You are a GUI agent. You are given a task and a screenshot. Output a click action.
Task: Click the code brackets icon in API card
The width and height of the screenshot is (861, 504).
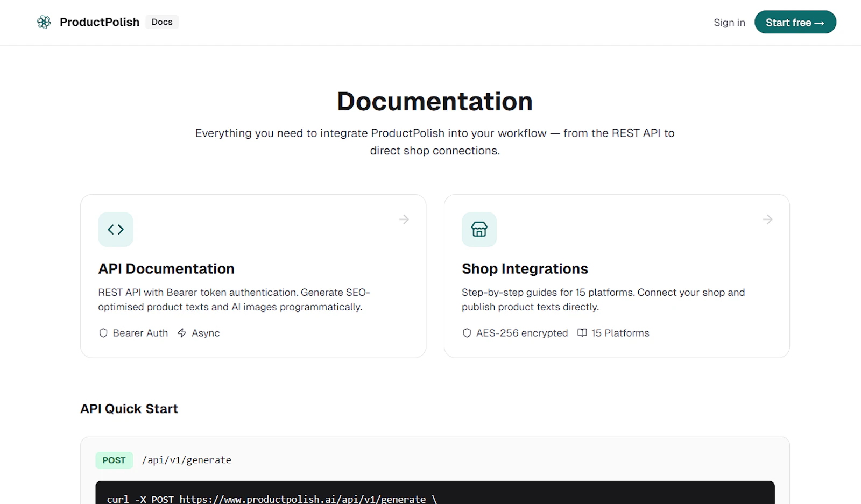116,230
